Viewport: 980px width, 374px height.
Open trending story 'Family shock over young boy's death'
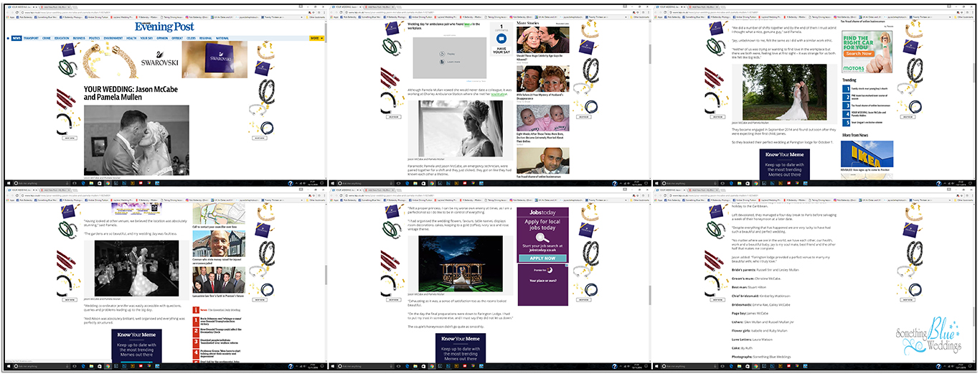870,89
